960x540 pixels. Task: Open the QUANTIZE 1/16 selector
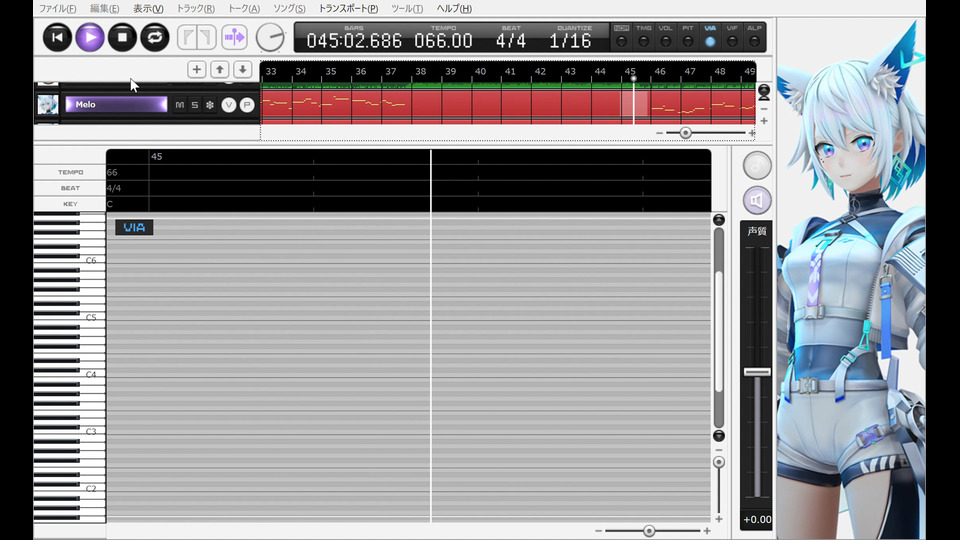[x=571, y=41]
